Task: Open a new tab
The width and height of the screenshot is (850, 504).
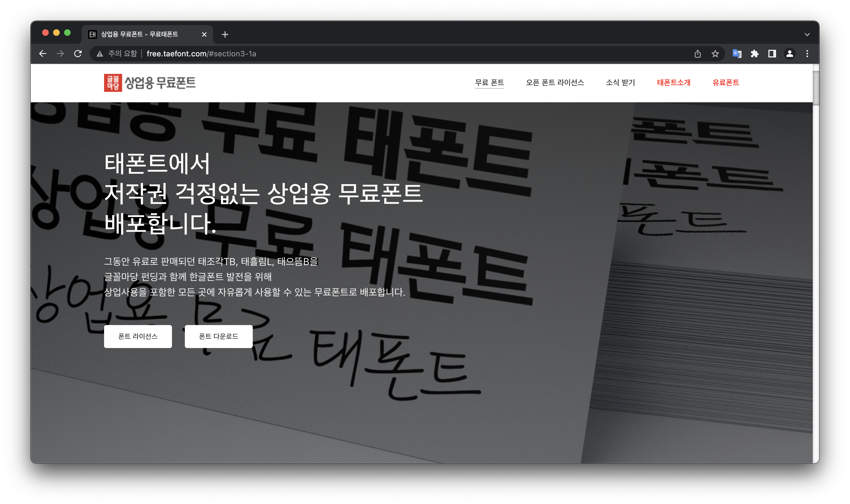Action: coord(225,35)
